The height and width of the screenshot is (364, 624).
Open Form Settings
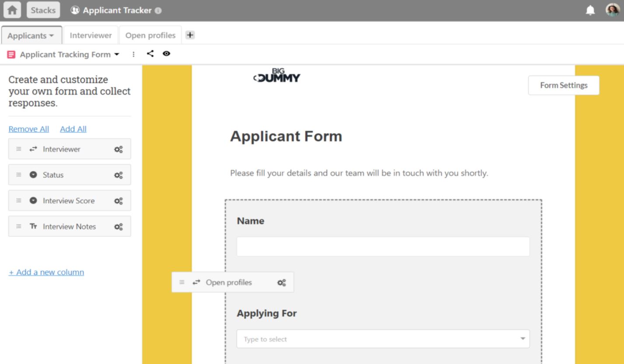(564, 85)
